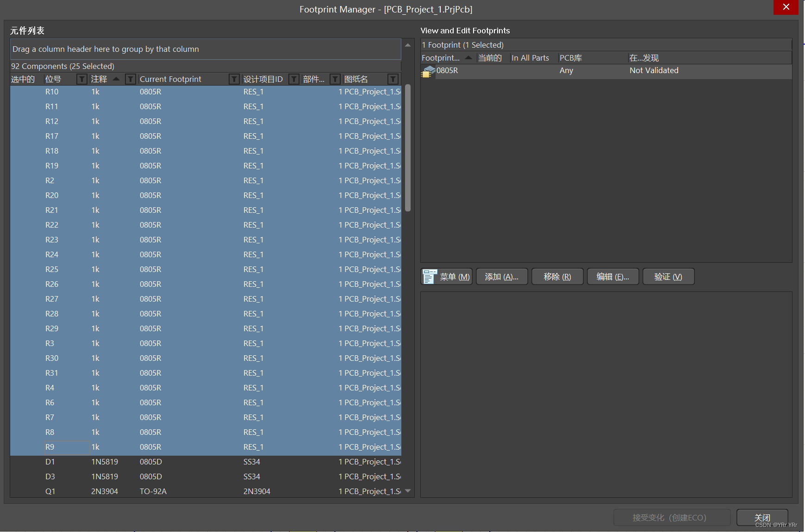The height and width of the screenshot is (532, 805).
Task: Select component row R9
Action: pyautogui.click(x=206, y=447)
